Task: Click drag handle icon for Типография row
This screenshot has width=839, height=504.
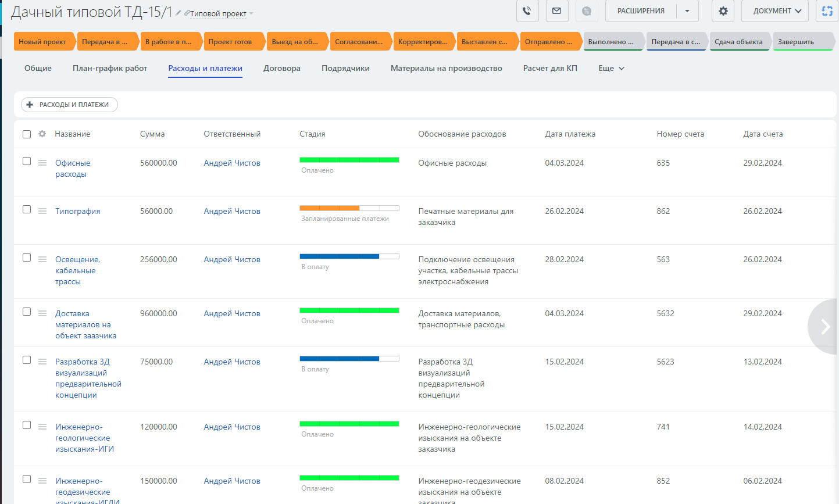Action: [x=42, y=211]
